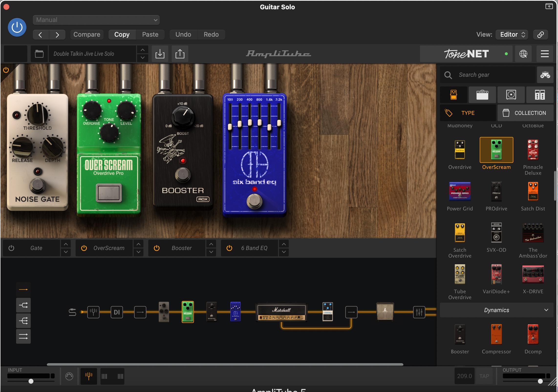Viewport: 558px width, 392px height.
Task: Select the Marshall amp in signal chain
Action: pyautogui.click(x=281, y=312)
